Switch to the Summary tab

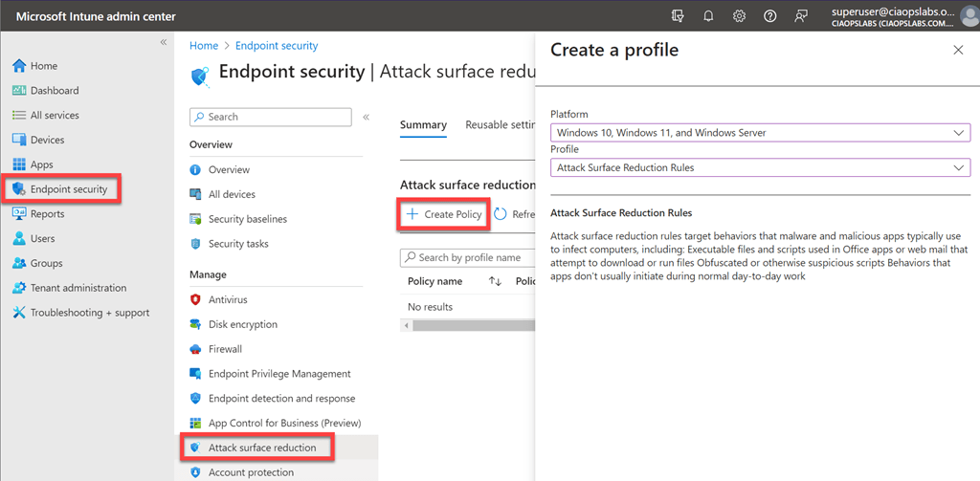pyautogui.click(x=423, y=125)
